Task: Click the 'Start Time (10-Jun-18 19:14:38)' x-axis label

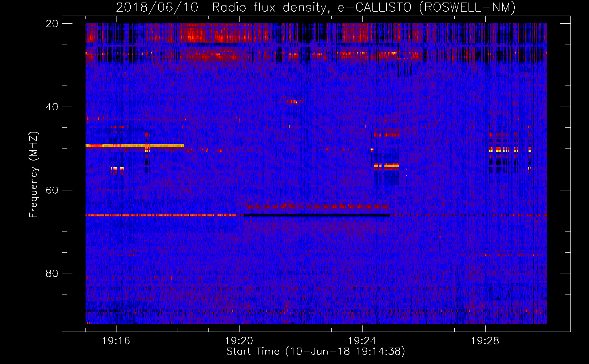Action: pyautogui.click(x=316, y=352)
